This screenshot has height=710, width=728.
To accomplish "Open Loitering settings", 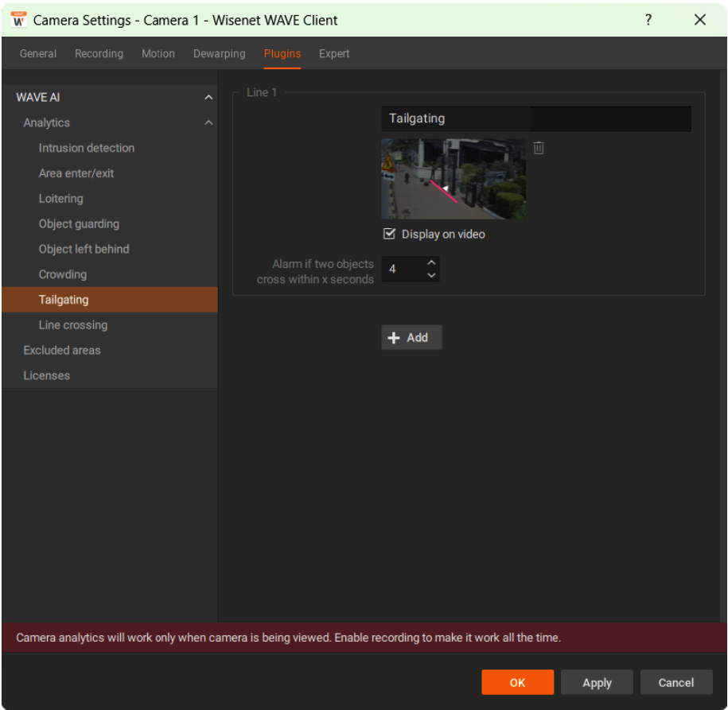I will point(110,199).
